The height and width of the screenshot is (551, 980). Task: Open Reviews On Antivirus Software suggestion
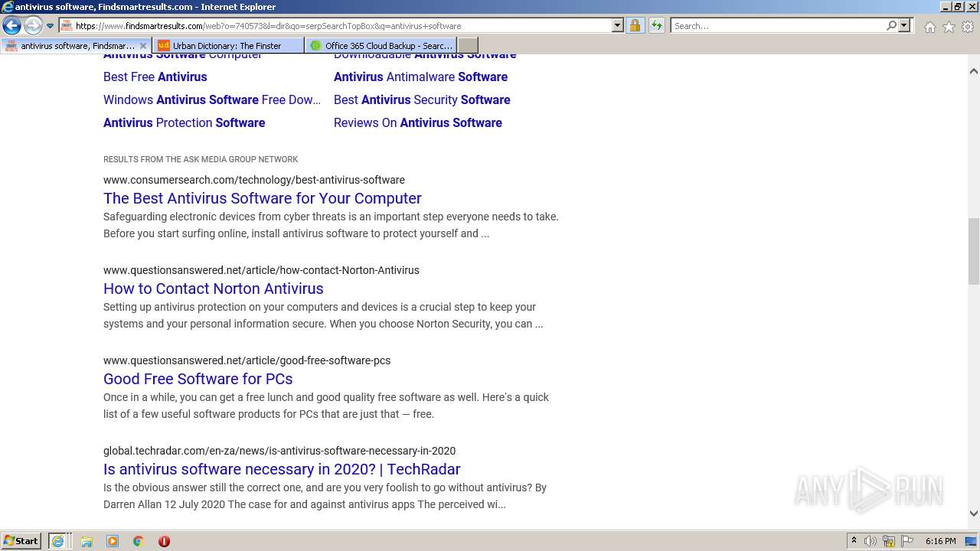pos(418,122)
